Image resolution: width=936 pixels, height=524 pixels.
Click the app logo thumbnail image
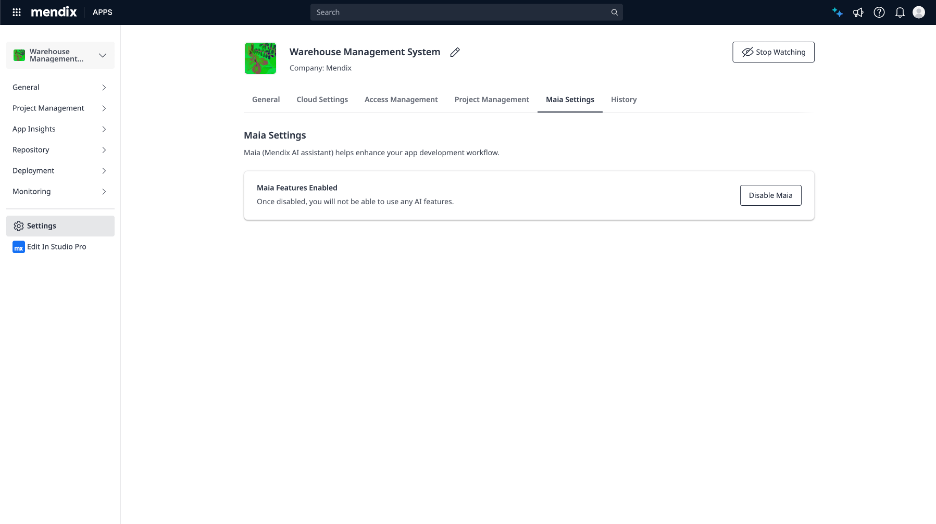[260, 58]
